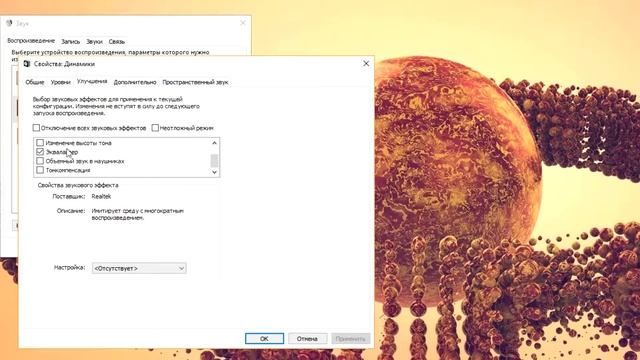Toggle Отключение всех звуковых эффектов checkbox
This screenshot has width=640, height=360.
[x=36, y=128]
